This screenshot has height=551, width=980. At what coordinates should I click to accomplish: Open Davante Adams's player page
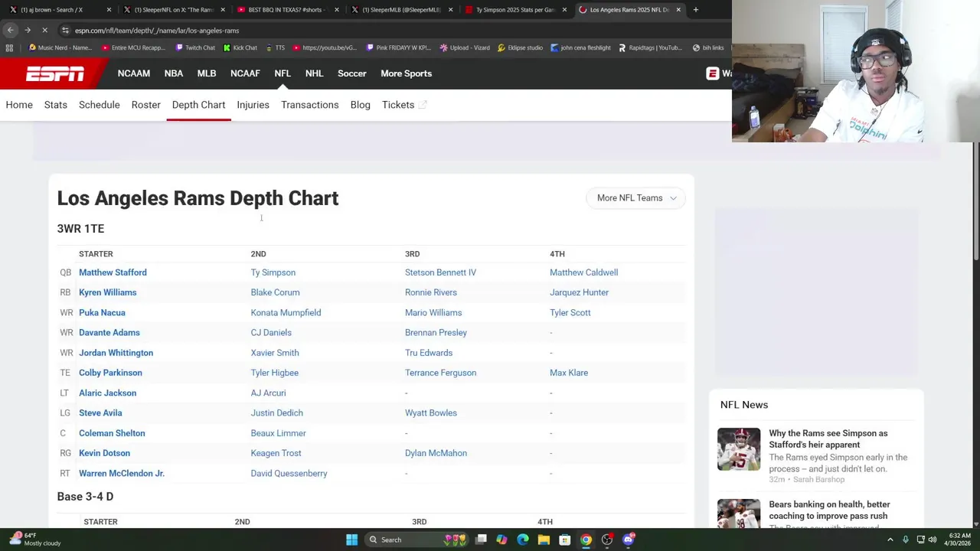109,332
